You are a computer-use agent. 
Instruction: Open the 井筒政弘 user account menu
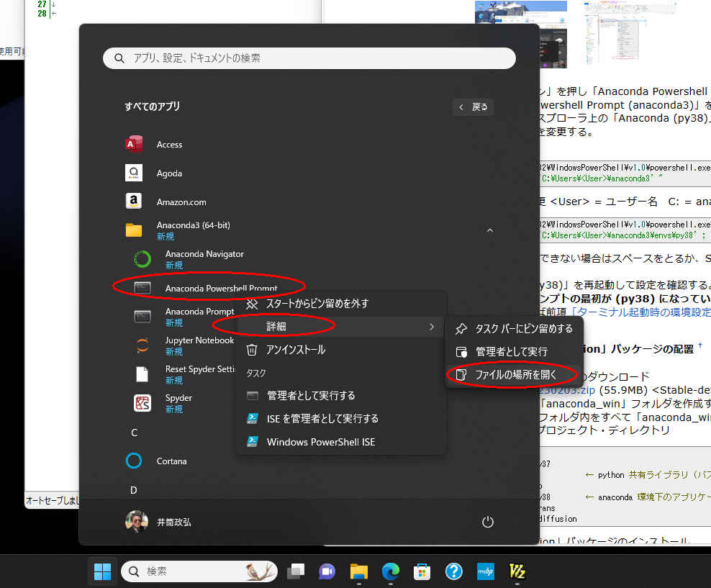tap(159, 522)
